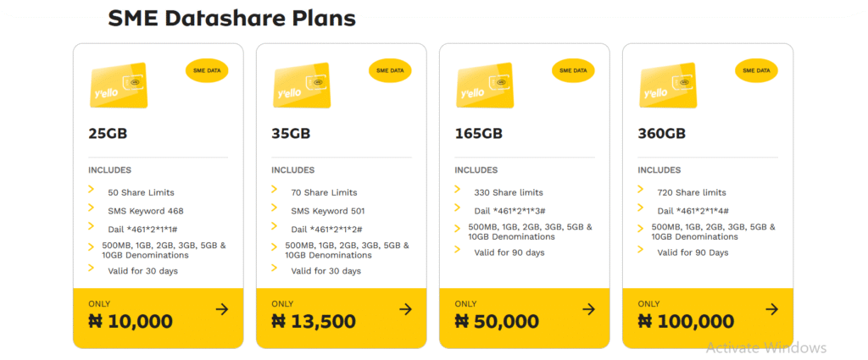Click the arrow icon on 360GB plan
Image resolution: width=868 pixels, height=360 pixels.
click(771, 309)
